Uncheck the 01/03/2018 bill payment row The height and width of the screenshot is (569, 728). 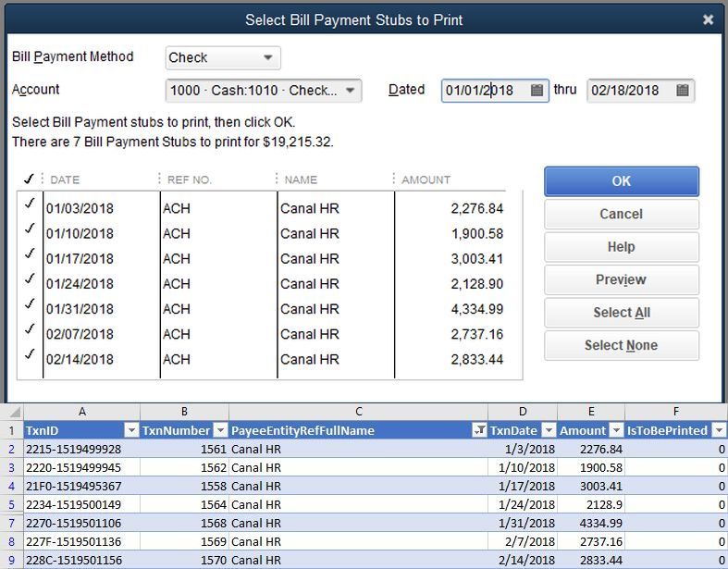point(30,204)
